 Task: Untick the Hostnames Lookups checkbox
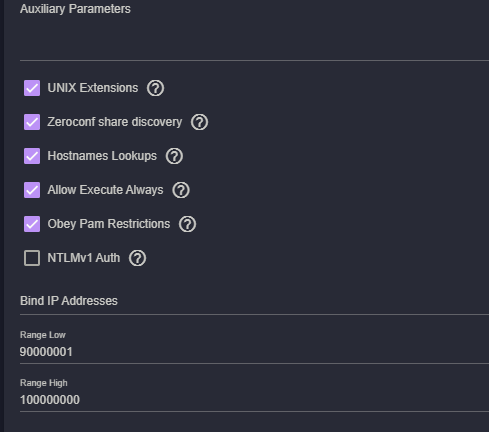point(32,156)
